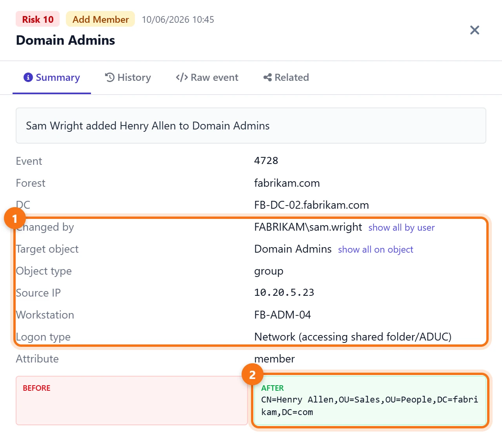Close the Domain Admins event panel
502x448 pixels.
(475, 30)
